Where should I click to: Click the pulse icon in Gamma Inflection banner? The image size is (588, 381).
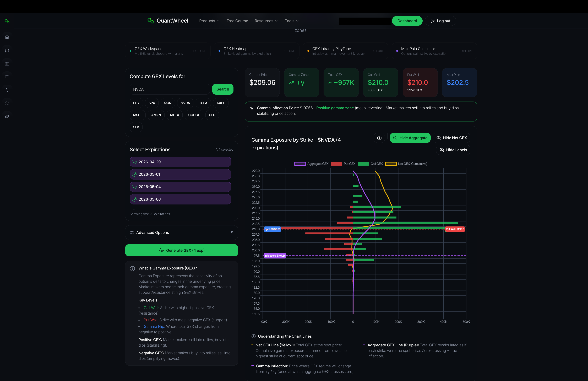pos(252,108)
